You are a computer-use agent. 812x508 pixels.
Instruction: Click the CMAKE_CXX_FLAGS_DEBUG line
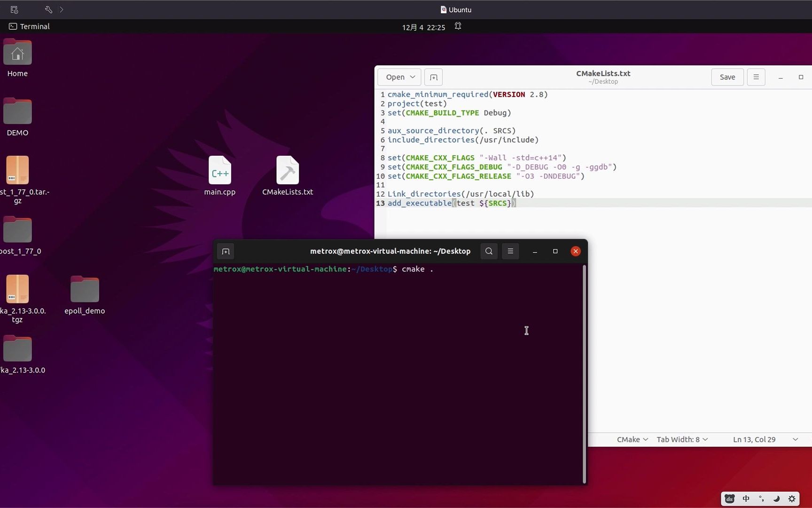click(502, 167)
